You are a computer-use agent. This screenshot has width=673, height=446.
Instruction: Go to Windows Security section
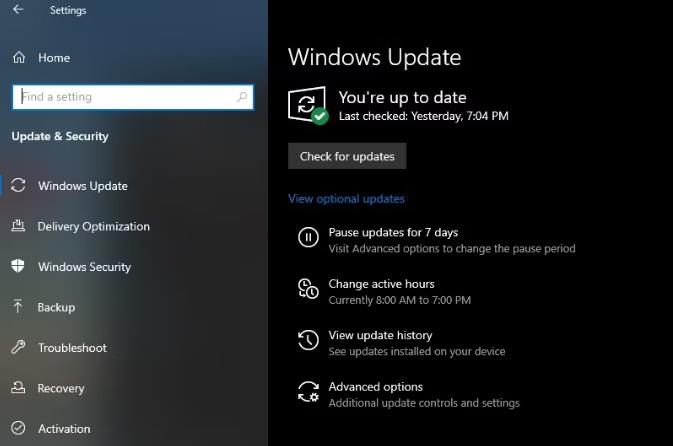pyautogui.click(x=85, y=267)
